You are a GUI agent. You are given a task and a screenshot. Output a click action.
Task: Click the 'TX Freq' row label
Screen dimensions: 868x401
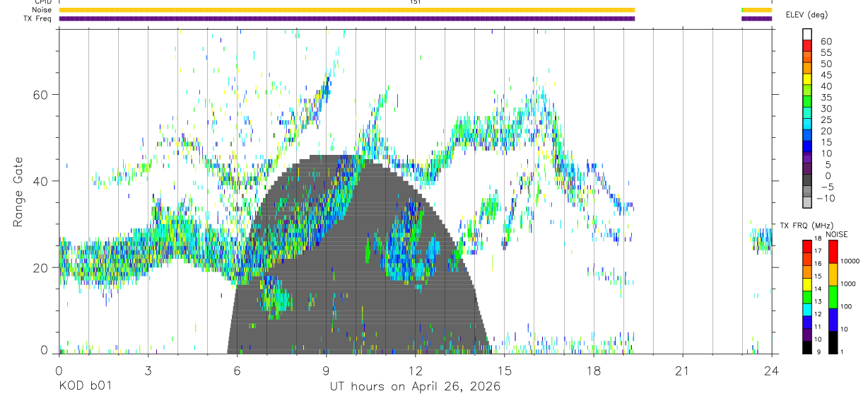point(38,18)
